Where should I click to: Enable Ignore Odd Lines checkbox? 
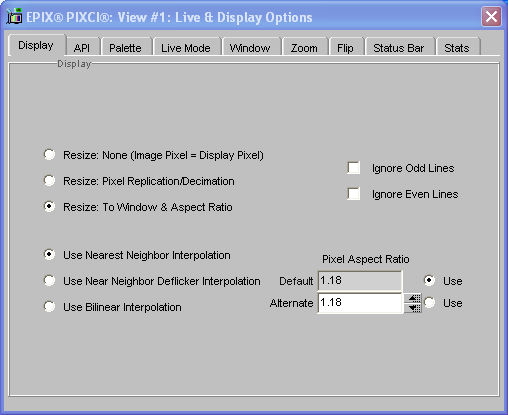353,168
